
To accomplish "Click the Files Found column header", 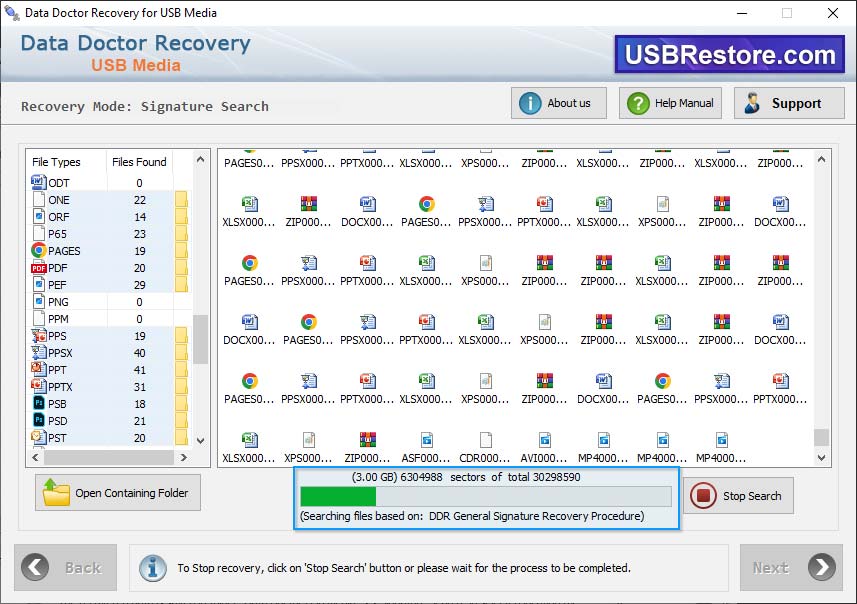I will [139, 162].
